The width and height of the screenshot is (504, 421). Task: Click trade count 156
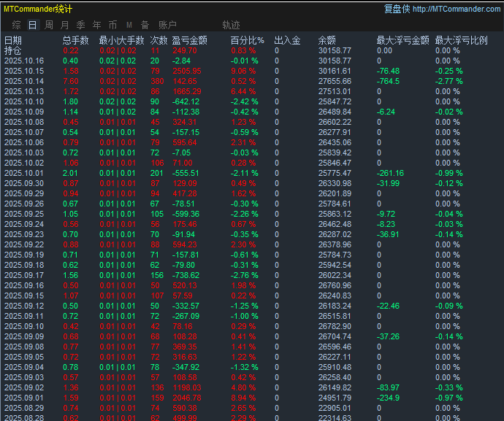pos(157,276)
